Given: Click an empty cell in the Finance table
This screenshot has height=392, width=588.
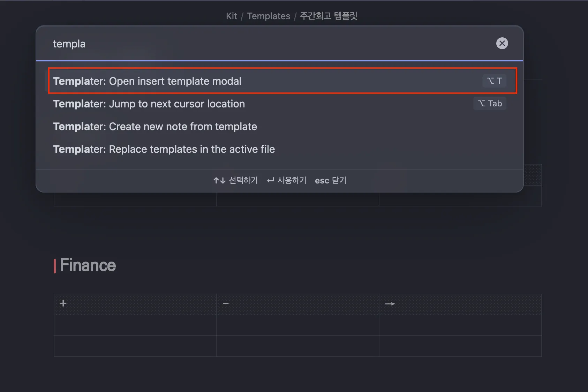Looking at the screenshot, I should [x=135, y=325].
